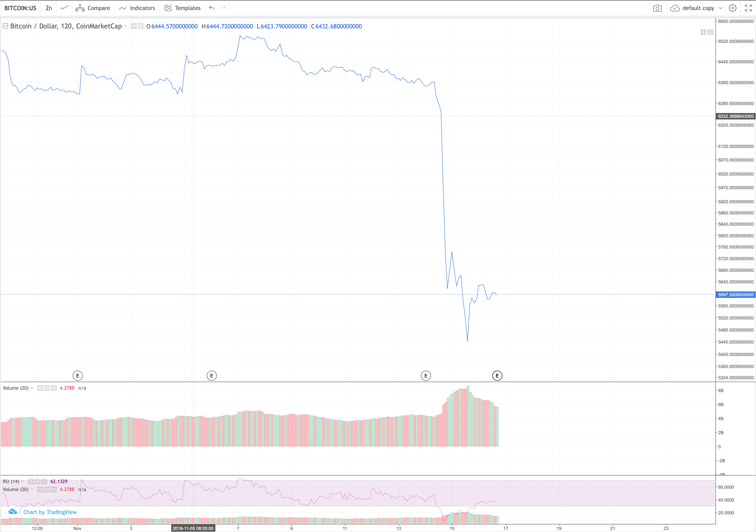This screenshot has width=756, height=532.
Task: Open the chart style line icon in toolbar
Action: click(x=64, y=8)
